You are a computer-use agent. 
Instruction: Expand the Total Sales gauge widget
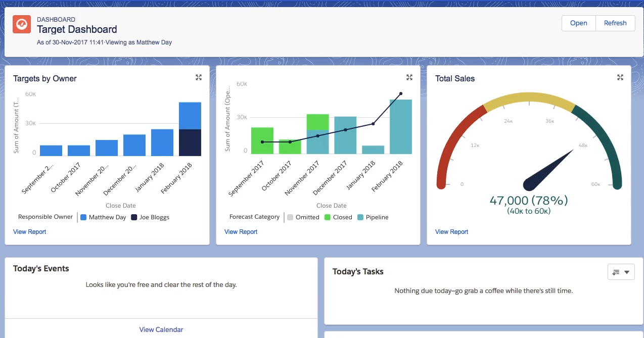click(x=620, y=77)
